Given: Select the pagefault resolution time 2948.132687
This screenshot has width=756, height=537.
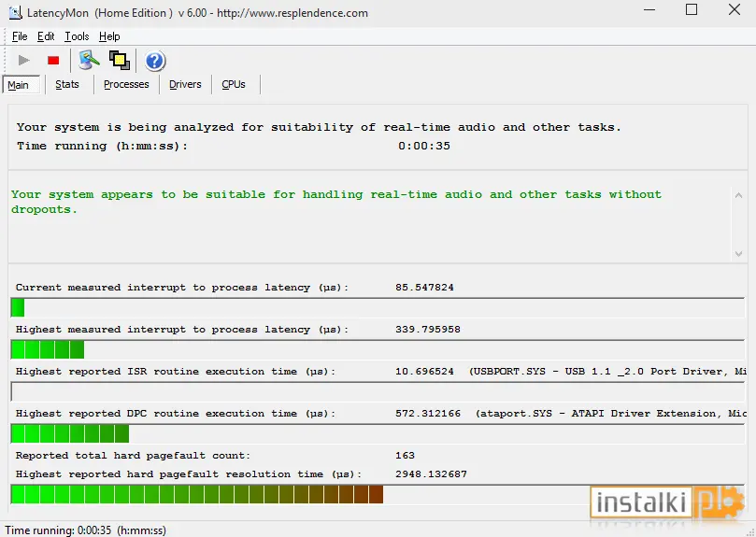Looking at the screenshot, I should [431, 473].
